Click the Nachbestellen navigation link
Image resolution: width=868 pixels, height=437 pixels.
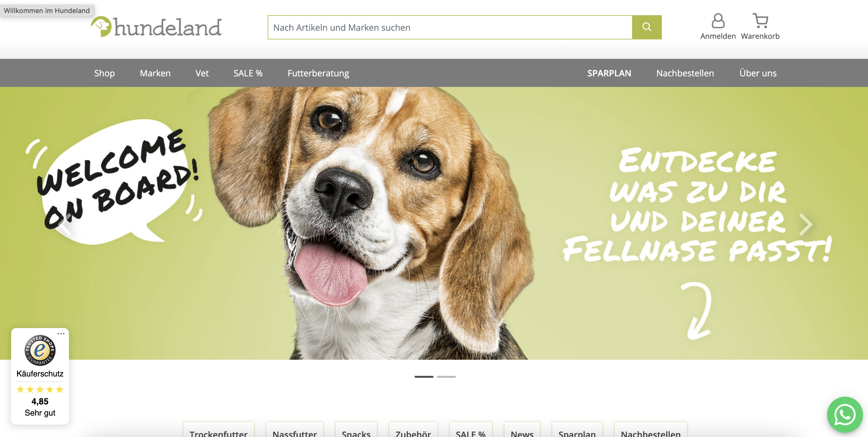point(685,73)
